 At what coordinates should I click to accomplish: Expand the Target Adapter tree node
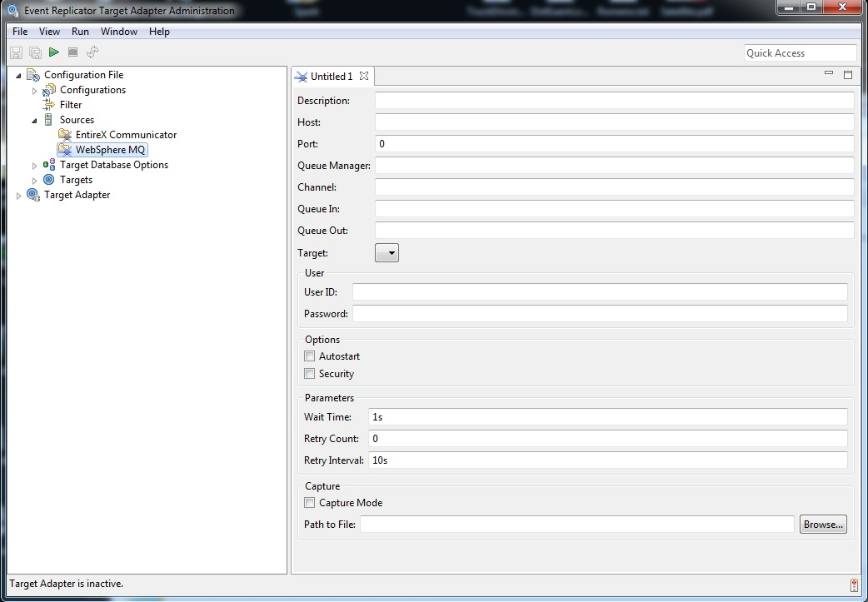pos(19,196)
